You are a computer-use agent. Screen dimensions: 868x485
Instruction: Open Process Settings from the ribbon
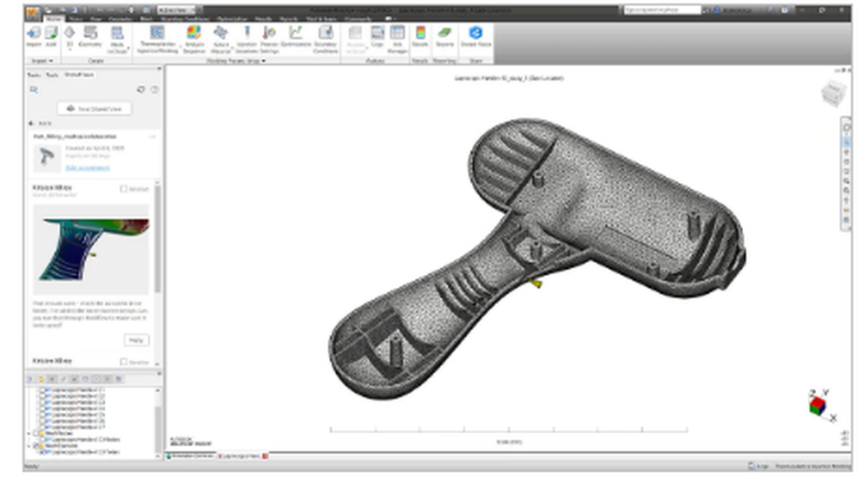[x=269, y=39]
